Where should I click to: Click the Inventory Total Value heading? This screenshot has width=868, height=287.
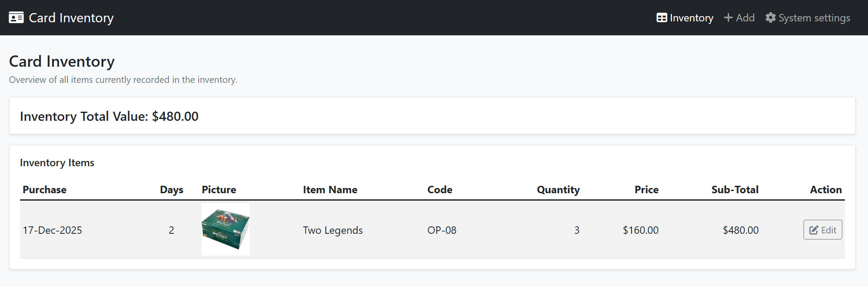tap(109, 116)
